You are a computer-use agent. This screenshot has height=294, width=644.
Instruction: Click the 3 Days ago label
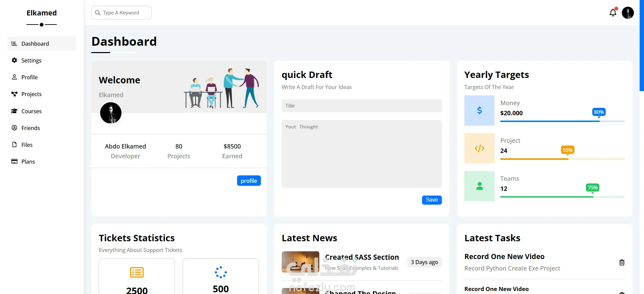click(x=424, y=262)
